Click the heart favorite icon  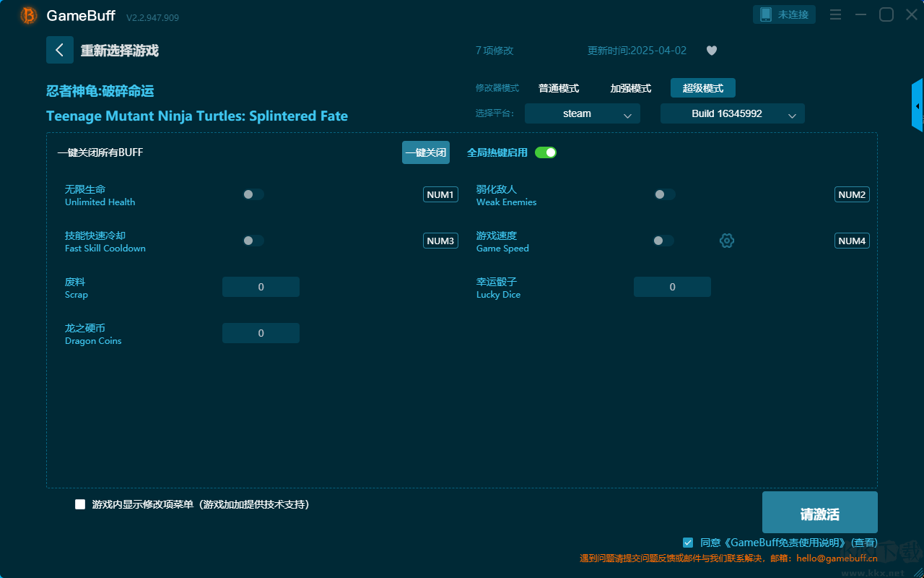[712, 51]
